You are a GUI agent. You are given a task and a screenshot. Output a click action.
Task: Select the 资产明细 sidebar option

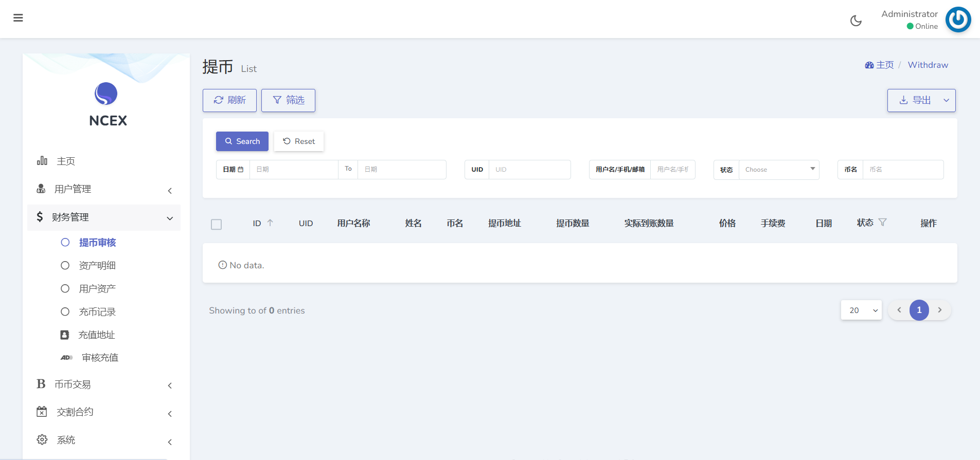click(x=97, y=266)
